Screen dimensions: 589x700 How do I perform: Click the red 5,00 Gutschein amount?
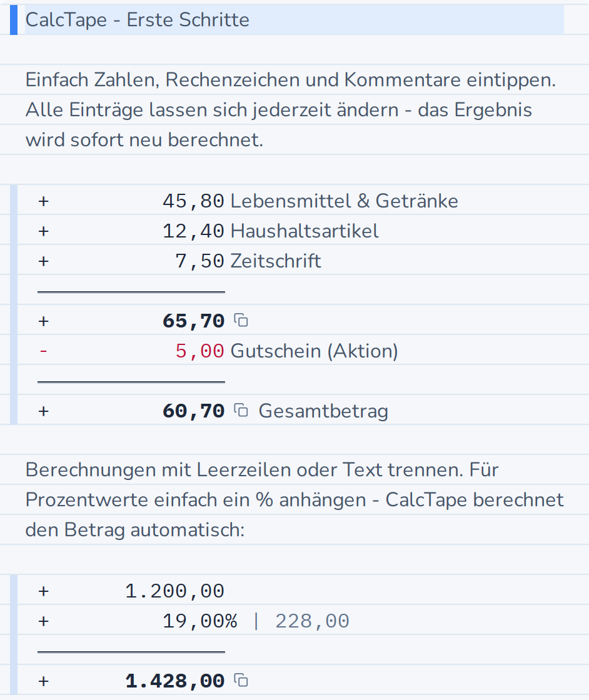point(199,351)
